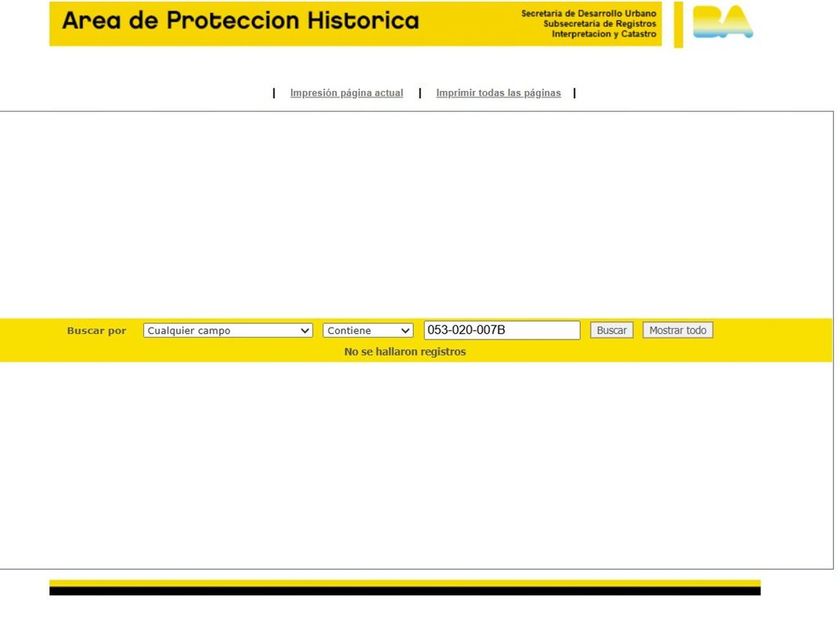Click the Mostrar todo button
The height and width of the screenshot is (630, 840).
pos(678,330)
